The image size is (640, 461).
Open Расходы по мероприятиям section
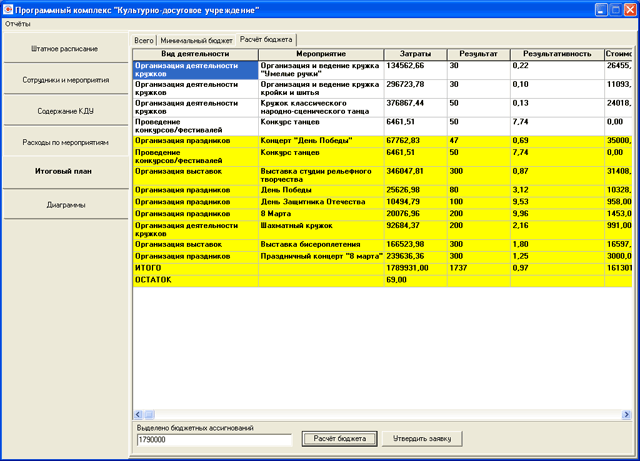(65, 143)
